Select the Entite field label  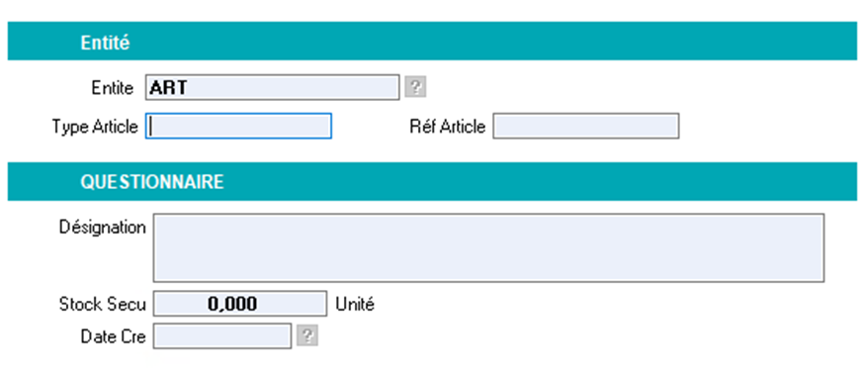113,88
